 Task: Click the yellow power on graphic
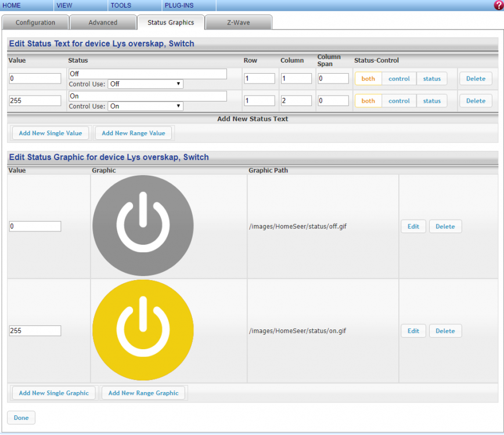143,331
